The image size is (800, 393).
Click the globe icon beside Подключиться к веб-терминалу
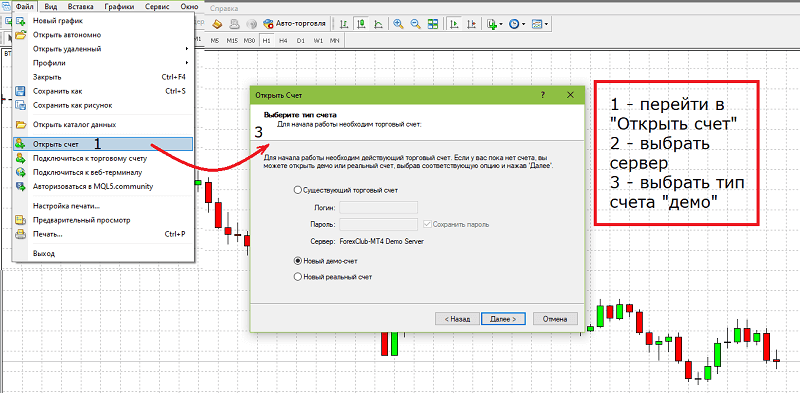(20, 172)
